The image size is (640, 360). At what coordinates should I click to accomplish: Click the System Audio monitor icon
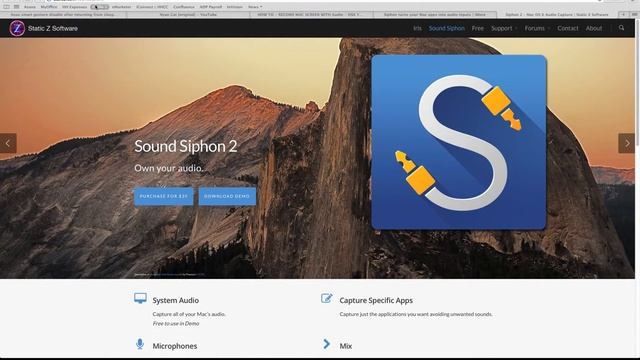pyautogui.click(x=140, y=298)
